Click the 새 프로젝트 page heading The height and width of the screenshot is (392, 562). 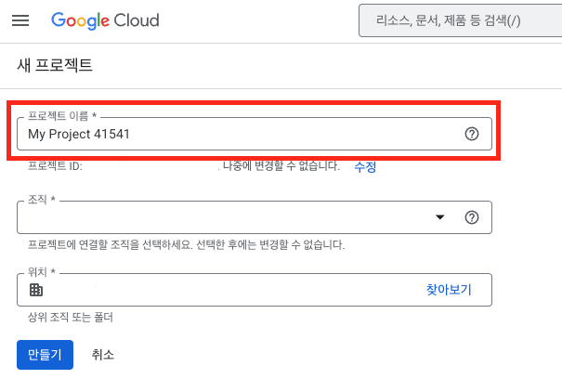click(55, 65)
